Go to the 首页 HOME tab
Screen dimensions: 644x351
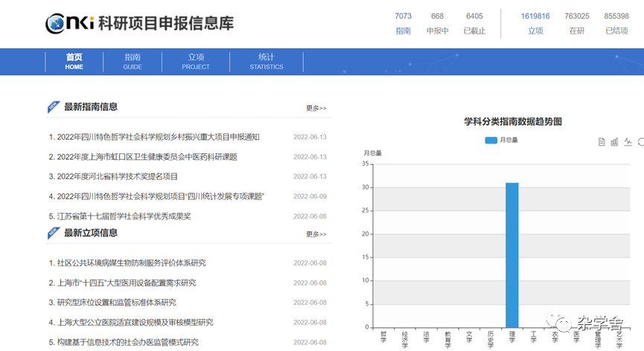tap(74, 61)
